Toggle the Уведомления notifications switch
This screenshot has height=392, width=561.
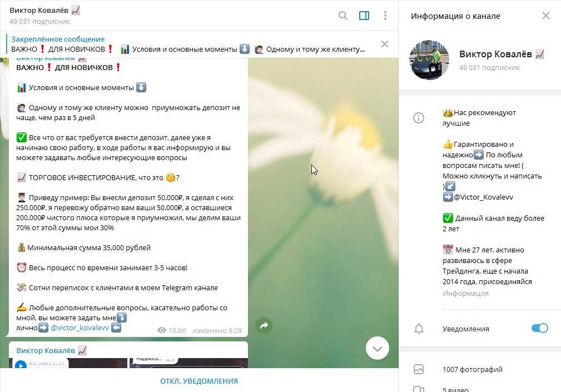[539, 329]
